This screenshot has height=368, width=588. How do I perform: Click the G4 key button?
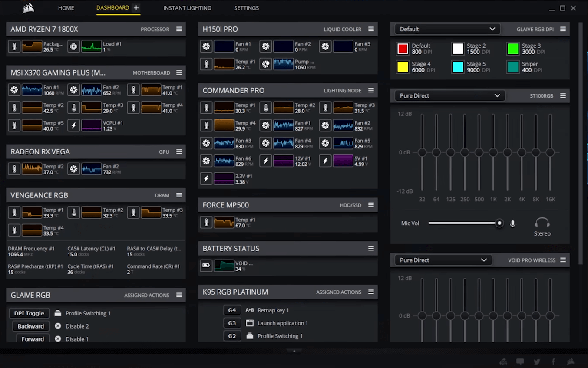[232, 310]
